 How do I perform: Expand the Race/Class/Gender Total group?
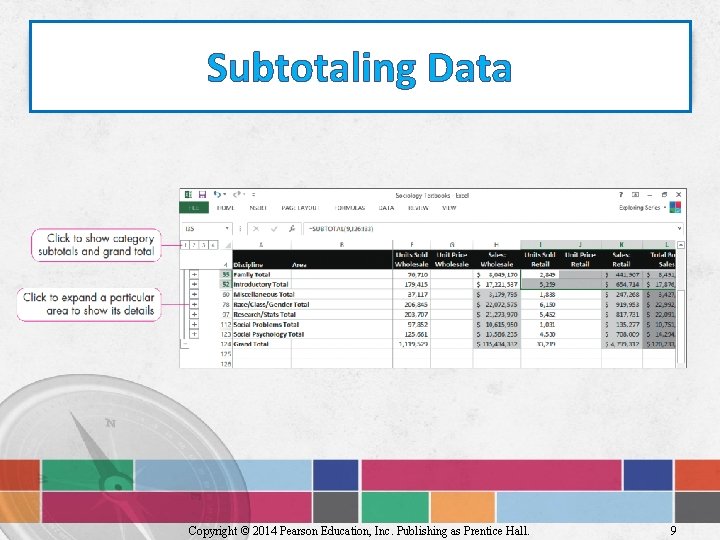(194, 304)
